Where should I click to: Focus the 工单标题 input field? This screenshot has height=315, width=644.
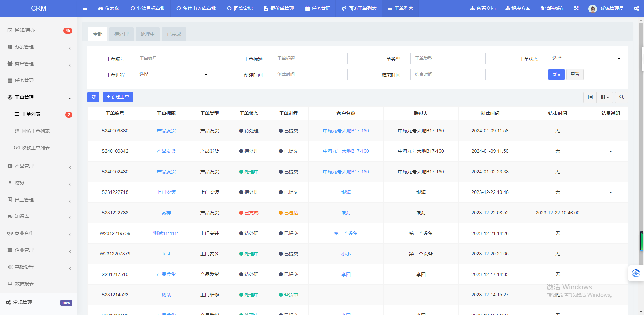tap(310, 58)
